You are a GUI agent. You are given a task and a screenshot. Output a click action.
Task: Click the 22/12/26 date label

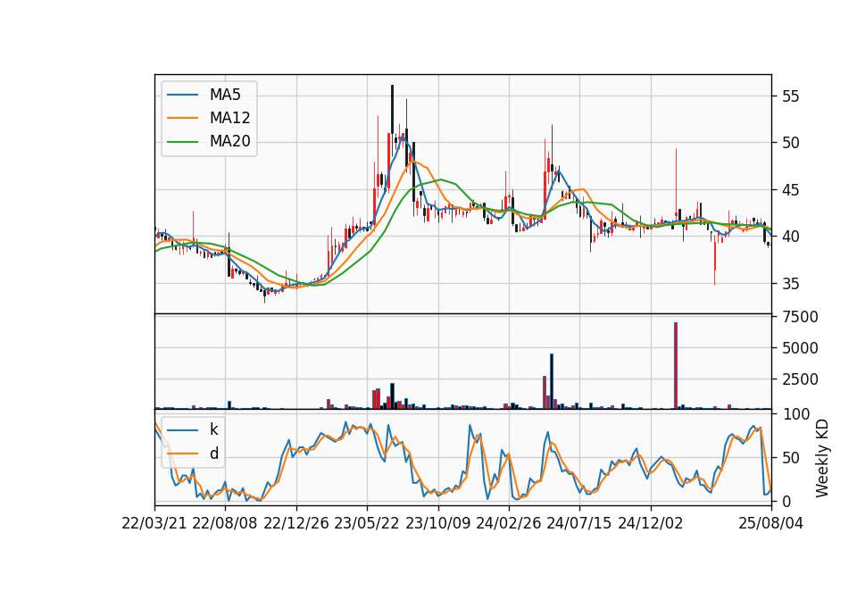(296, 524)
